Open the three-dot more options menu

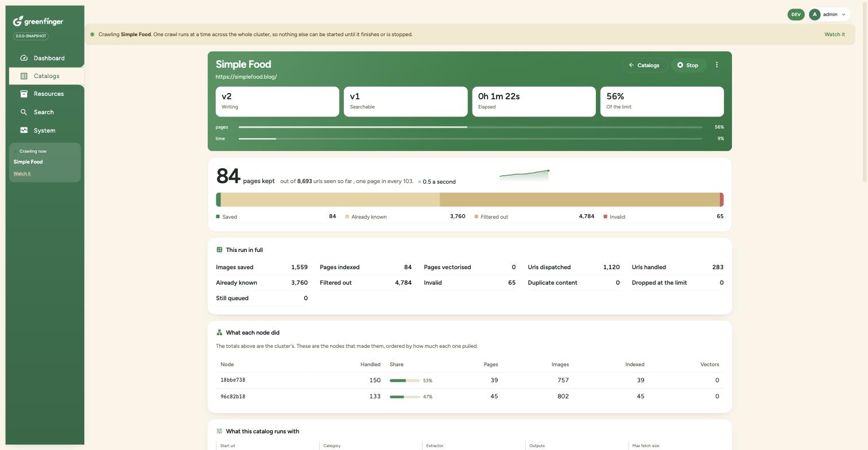pos(716,65)
